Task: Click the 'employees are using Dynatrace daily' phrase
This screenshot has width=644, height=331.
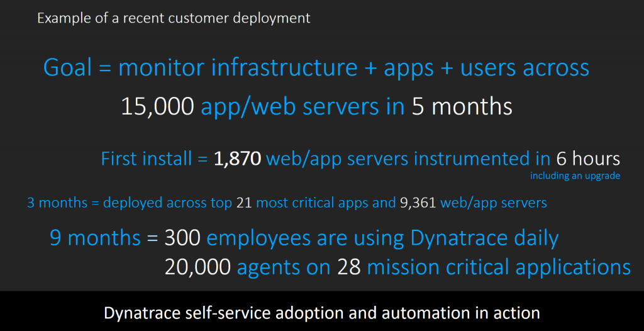Action: [x=382, y=239]
